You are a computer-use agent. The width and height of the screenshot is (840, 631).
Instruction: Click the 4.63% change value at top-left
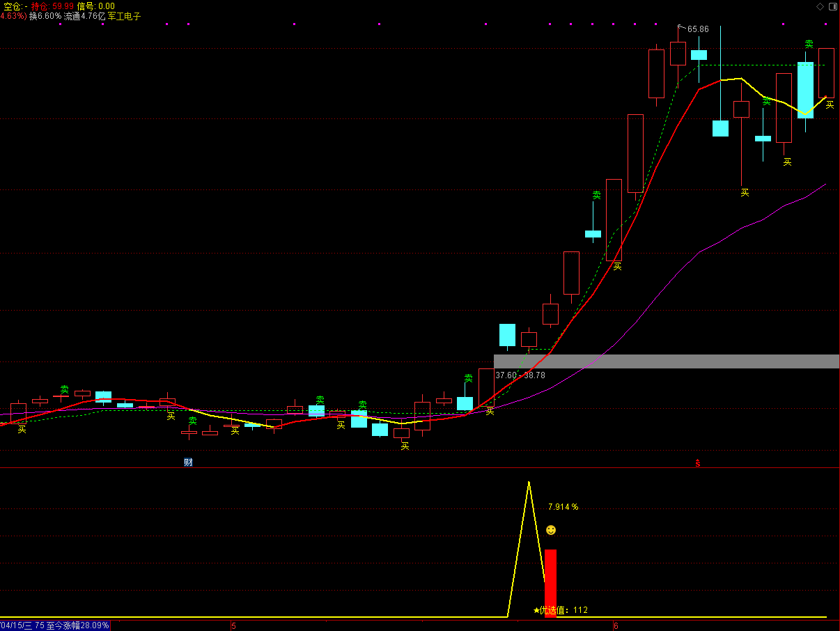click(x=13, y=16)
